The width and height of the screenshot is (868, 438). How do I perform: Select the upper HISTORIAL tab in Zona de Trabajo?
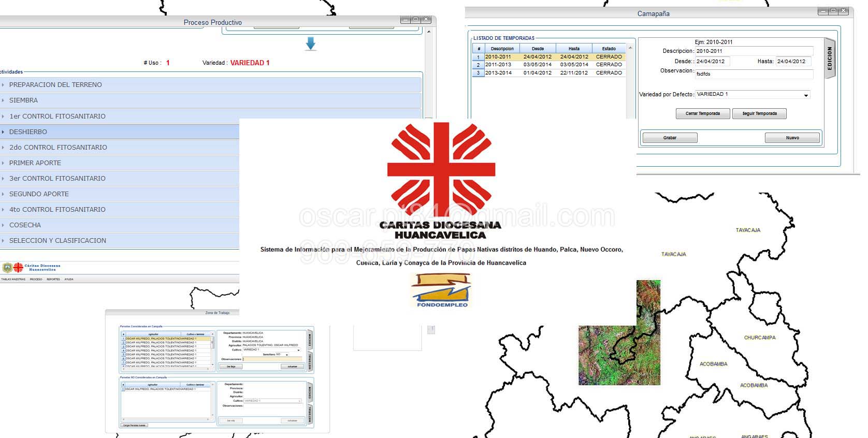click(x=310, y=361)
